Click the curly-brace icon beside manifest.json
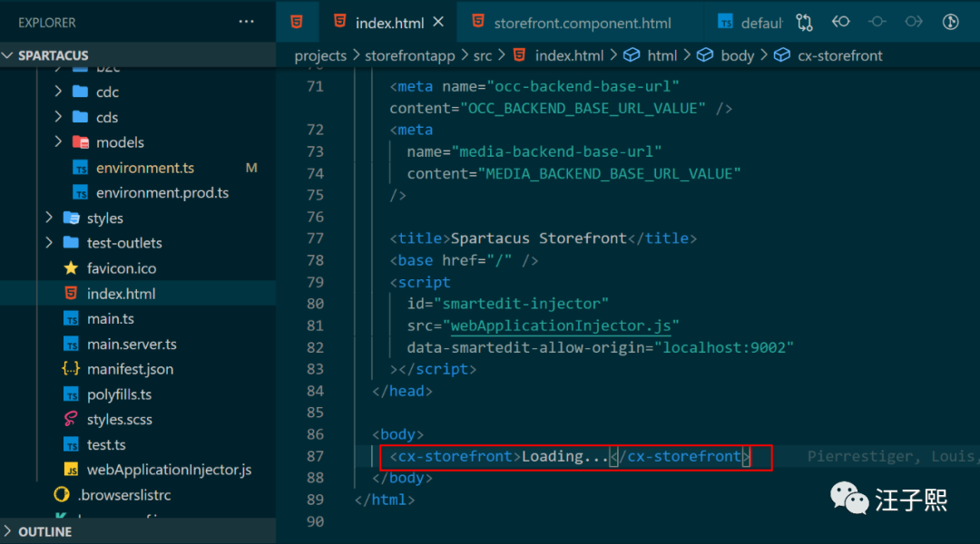The width and height of the screenshot is (980, 544). 71,369
